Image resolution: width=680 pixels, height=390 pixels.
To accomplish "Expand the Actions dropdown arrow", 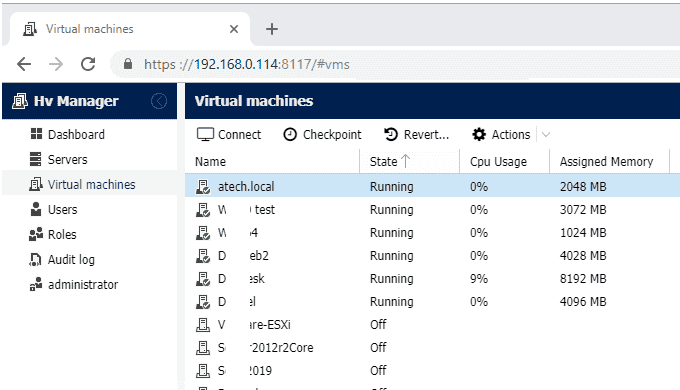I will tap(546, 134).
